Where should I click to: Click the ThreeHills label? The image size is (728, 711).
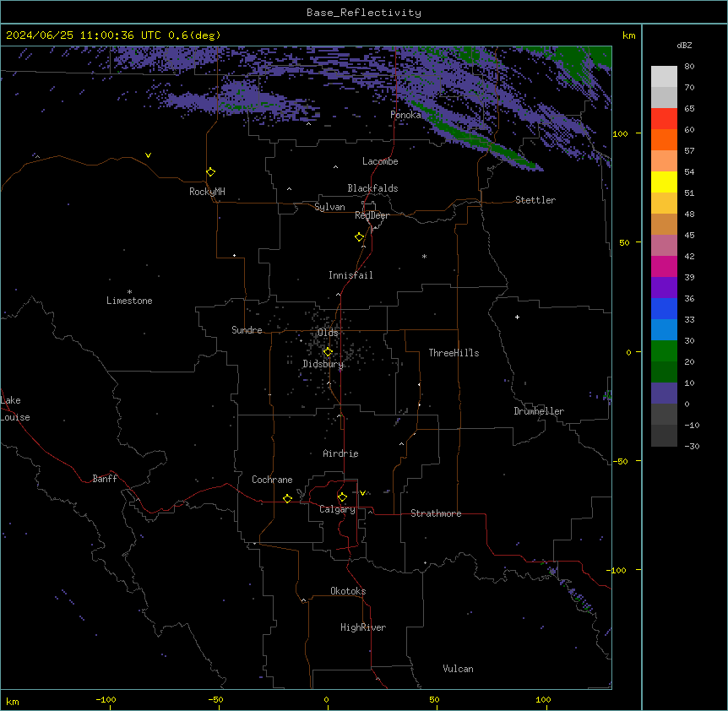coord(454,353)
